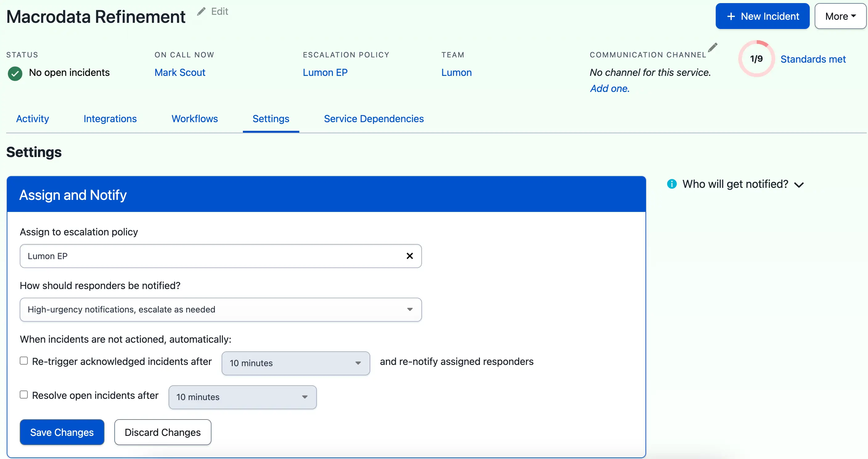Open the responder notification urgency dropdown

220,310
